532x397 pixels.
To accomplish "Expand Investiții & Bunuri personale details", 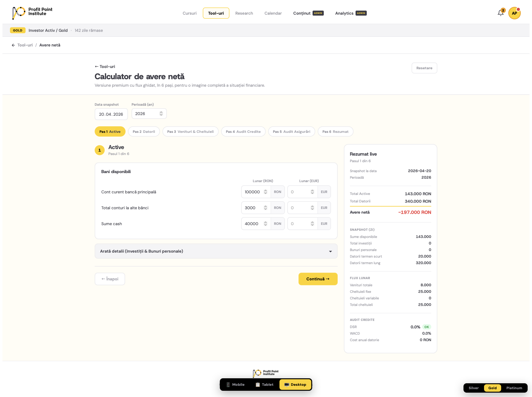I will [x=216, y=251].
